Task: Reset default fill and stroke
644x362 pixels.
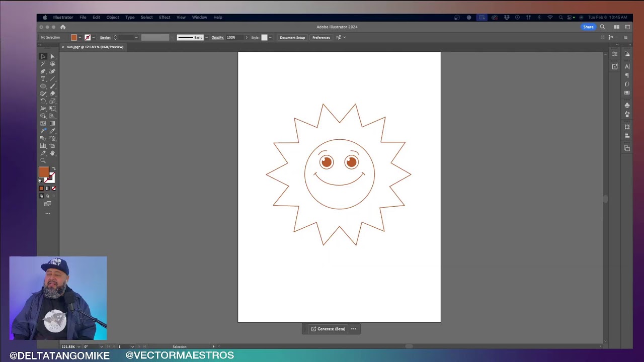Action: [41, 181]
